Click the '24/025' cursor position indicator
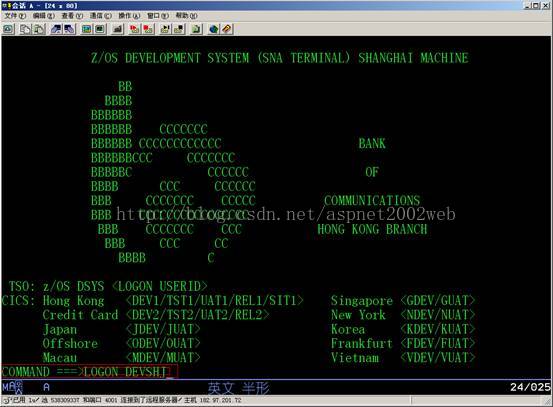The width and height of the screenshot is (553, 407). coord(530,387)
